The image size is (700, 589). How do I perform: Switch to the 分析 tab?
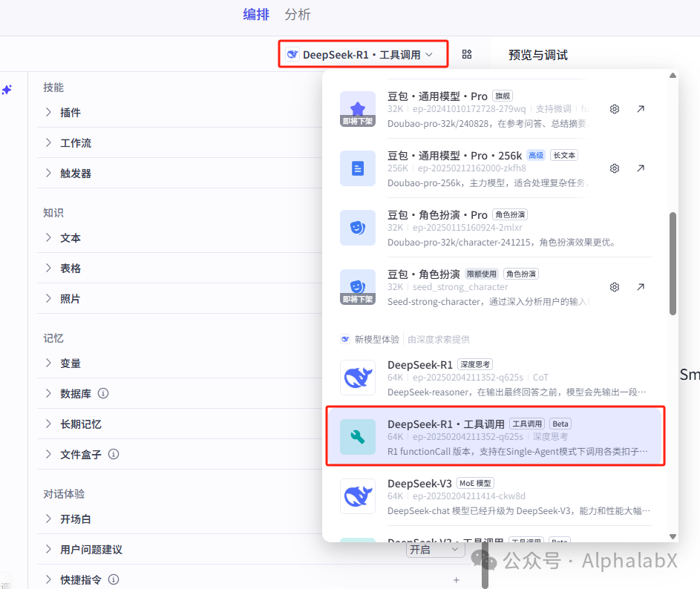point(298,14)
